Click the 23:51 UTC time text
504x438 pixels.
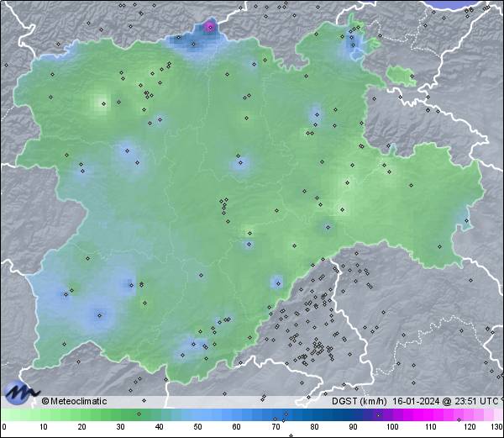[475, 401]
